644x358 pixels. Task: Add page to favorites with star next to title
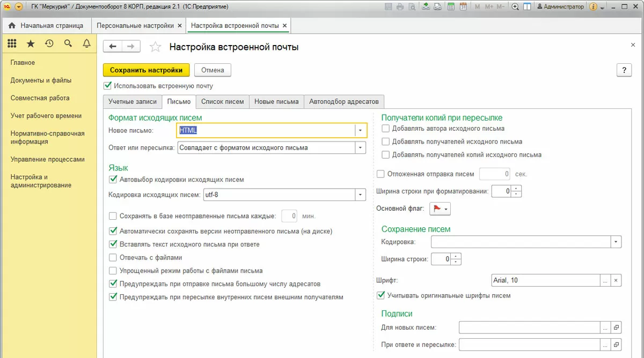click(155, 47)
